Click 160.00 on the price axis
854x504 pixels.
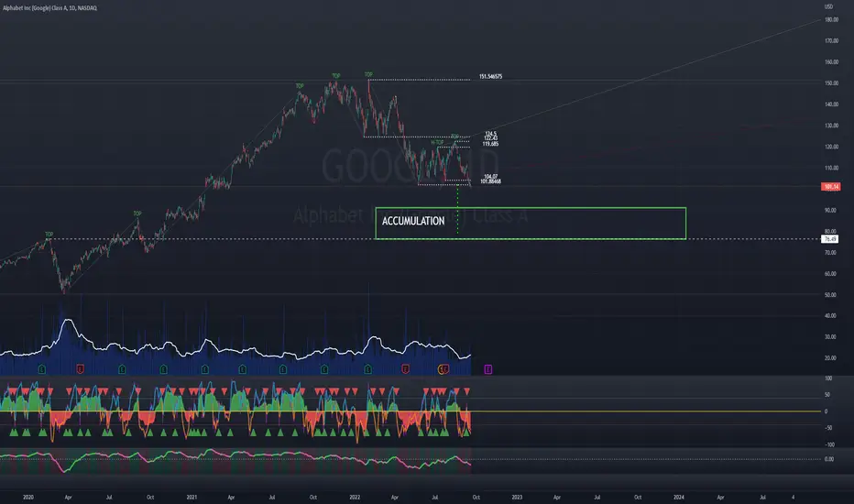pos(831,62)
